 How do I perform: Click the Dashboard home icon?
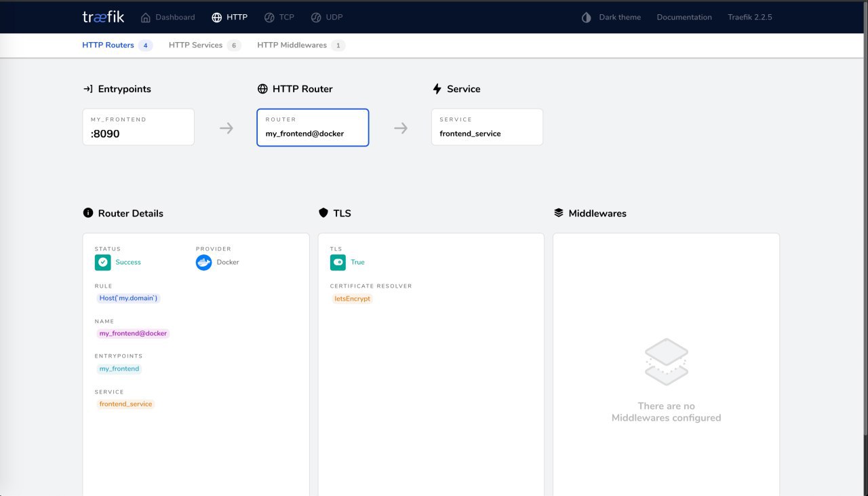click(146, 18)
